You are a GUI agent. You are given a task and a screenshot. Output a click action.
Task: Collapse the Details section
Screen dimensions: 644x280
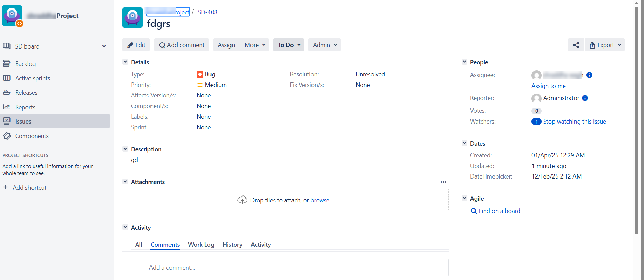click(x=125, y=62)
